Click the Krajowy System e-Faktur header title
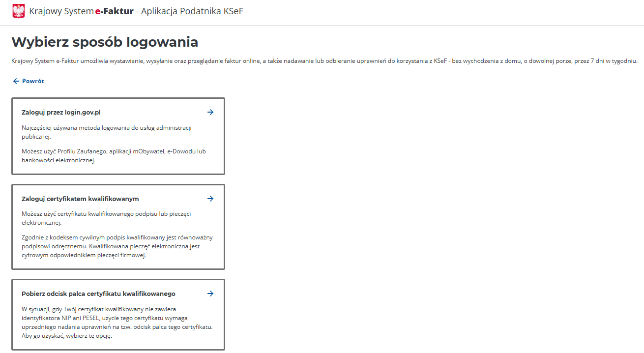This screenshot has height=353, width=644. point(136,11)
